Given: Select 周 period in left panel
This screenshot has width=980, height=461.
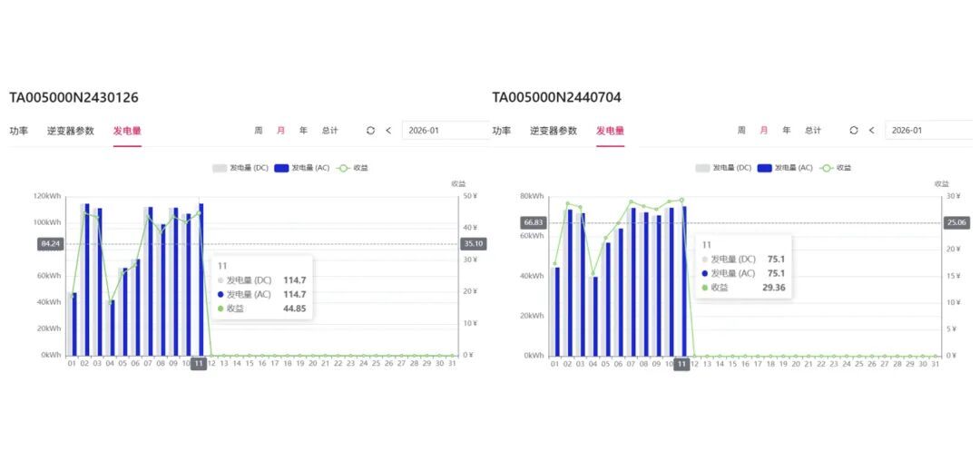Looking at the screenshot, I should [259, 131].
